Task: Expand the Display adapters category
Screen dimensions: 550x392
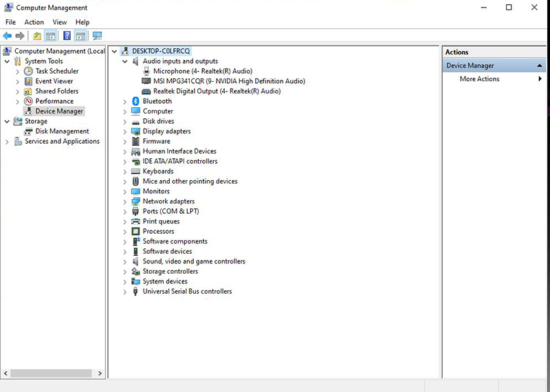Action: click(x=125, y=131)
